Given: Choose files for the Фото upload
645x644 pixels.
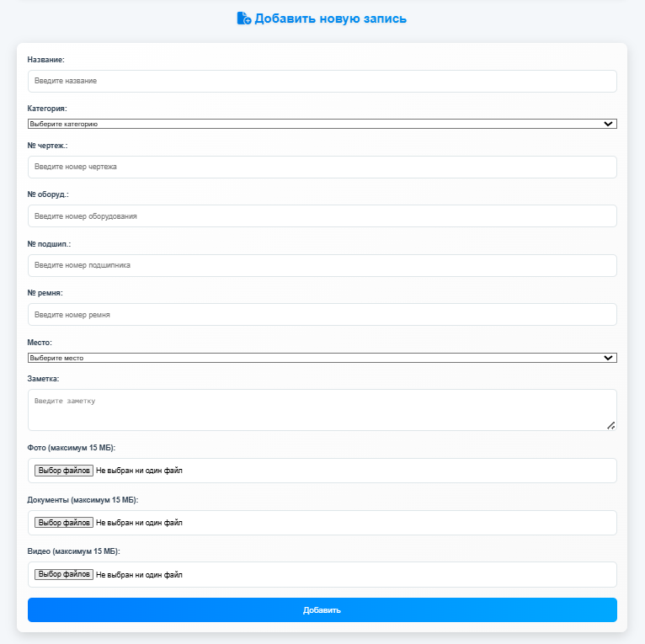Looking at the screenshot, I should point(64,471).
